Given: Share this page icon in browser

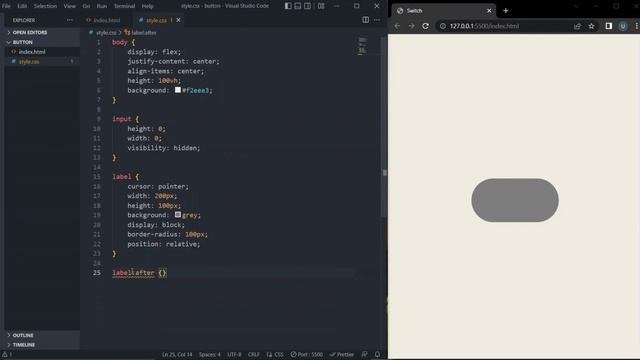Looking at the screenshot, I should point(577,26).
